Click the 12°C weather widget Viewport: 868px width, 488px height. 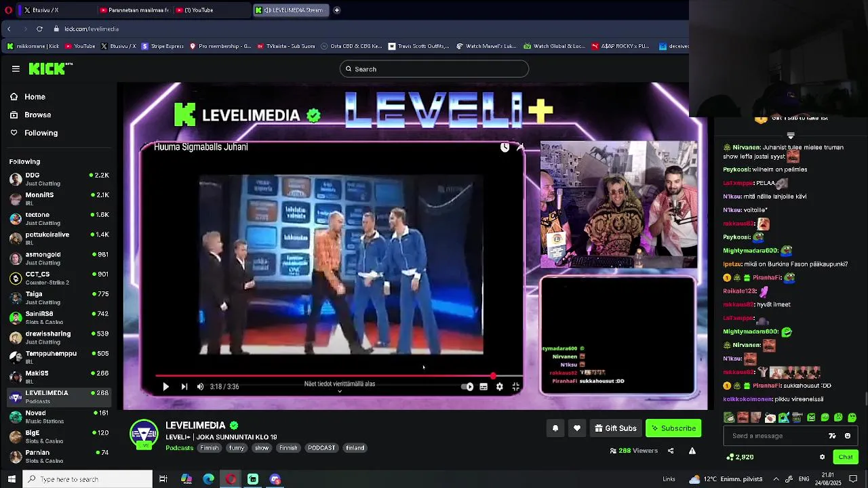(x=725, y=479)
